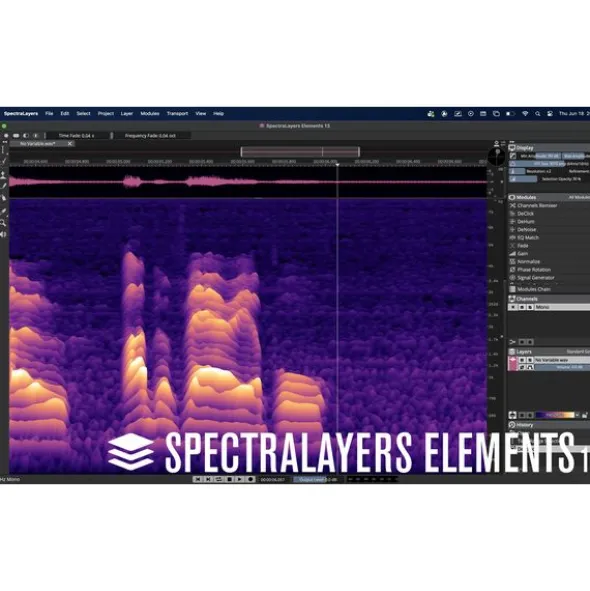Collapse the Display panel header
This screenshot has height=591, width=590.
coord(549,148)
